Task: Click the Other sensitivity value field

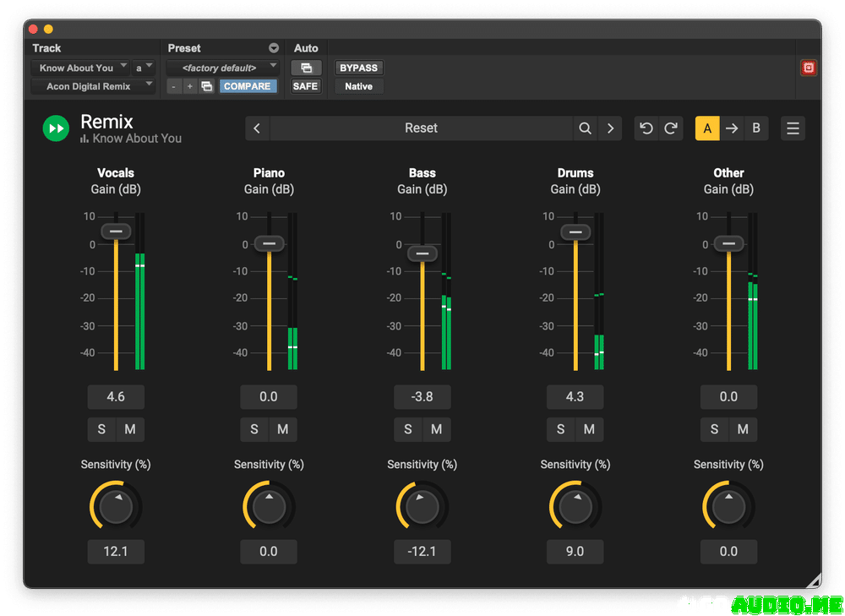Action: 728,552
